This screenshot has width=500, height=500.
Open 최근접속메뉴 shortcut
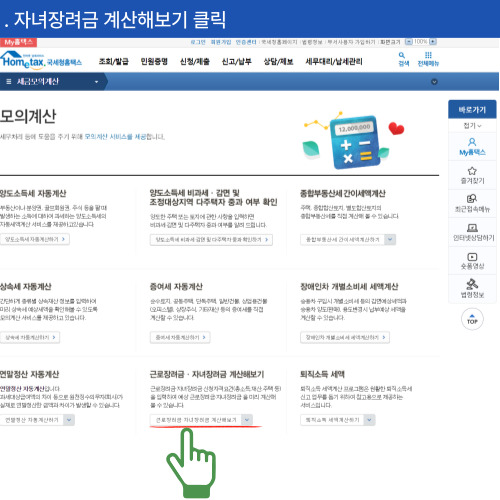pyautogui.click(x=472, y=204)
